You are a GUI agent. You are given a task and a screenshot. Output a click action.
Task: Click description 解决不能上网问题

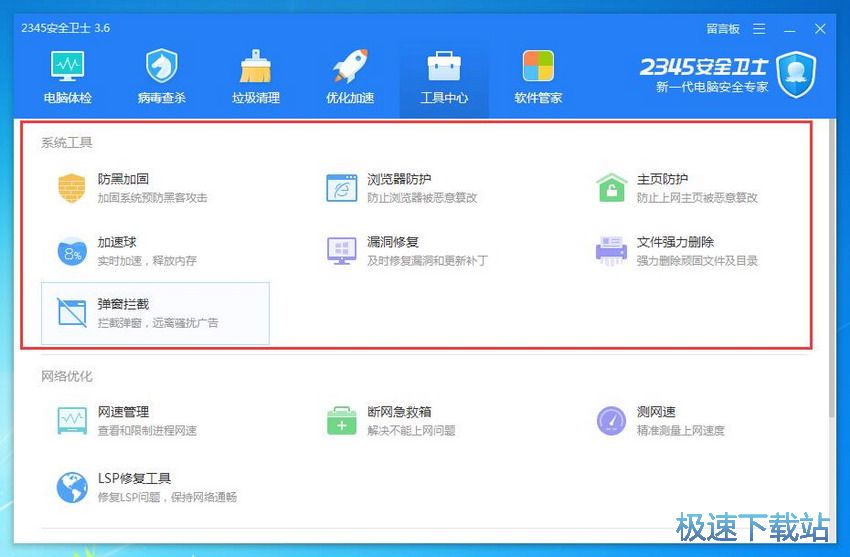(x=411, y=431)
